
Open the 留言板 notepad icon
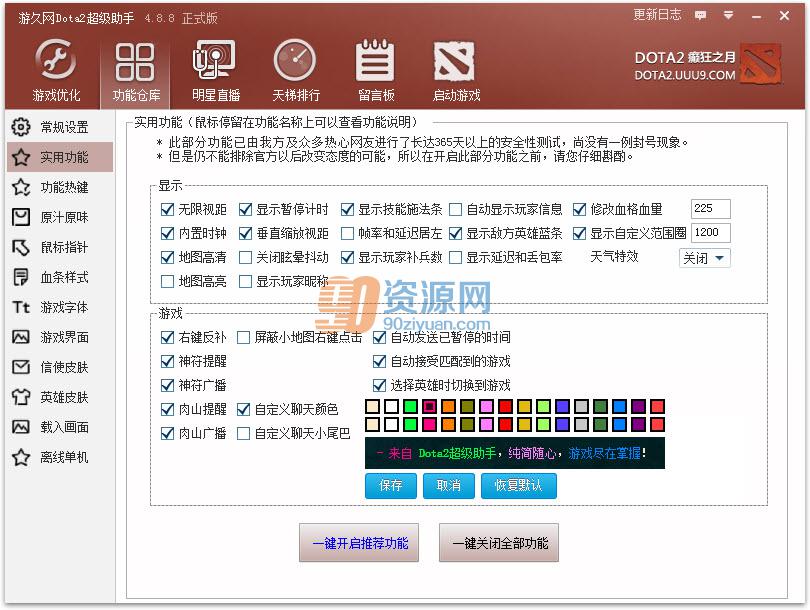[375, 60]
